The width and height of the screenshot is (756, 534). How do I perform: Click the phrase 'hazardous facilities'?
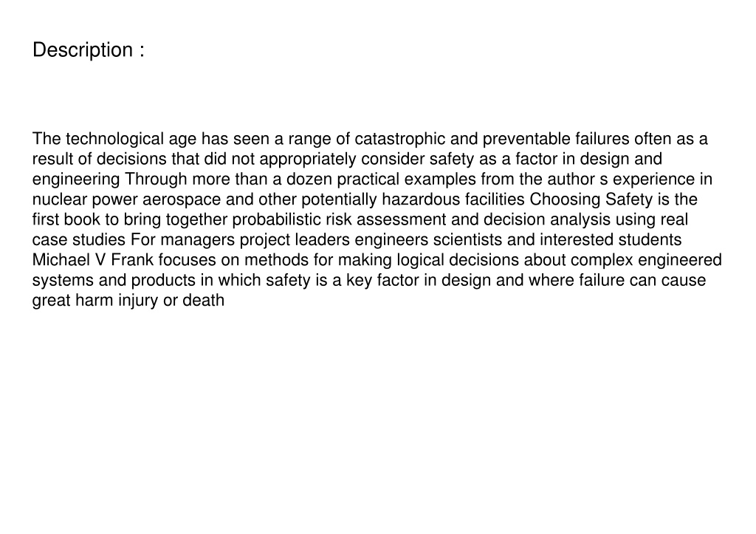[x=453, y=199]
